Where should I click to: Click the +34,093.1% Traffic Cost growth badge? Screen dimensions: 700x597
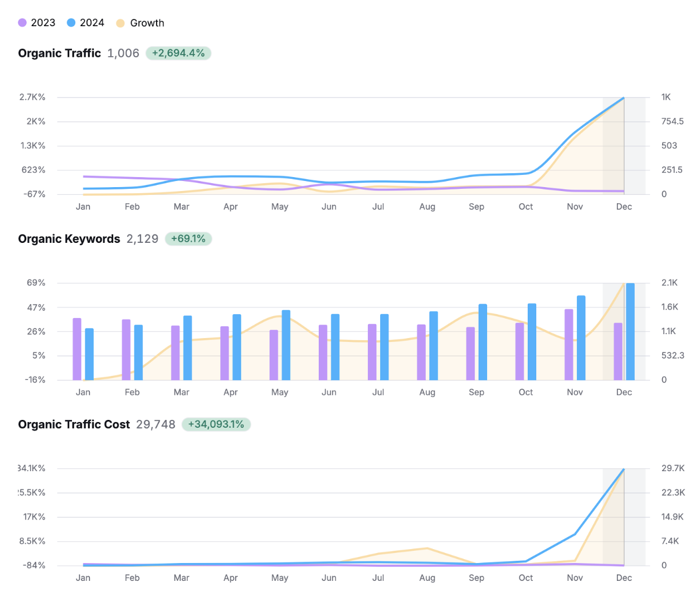(x=216, y=424)
